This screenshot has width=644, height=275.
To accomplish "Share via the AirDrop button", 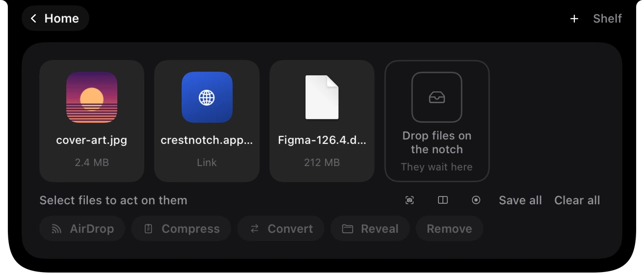I will click(82, 229).
